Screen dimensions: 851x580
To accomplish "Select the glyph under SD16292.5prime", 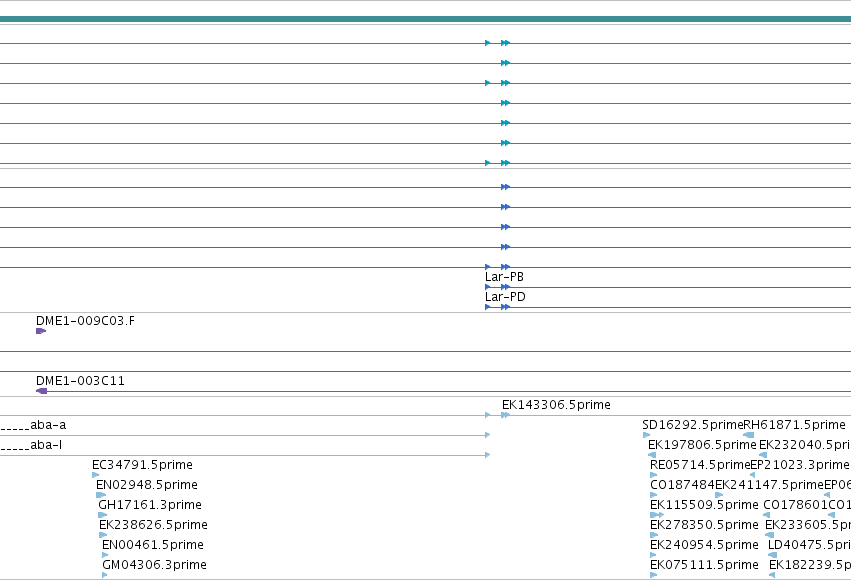I will click(x=646, y=435).
